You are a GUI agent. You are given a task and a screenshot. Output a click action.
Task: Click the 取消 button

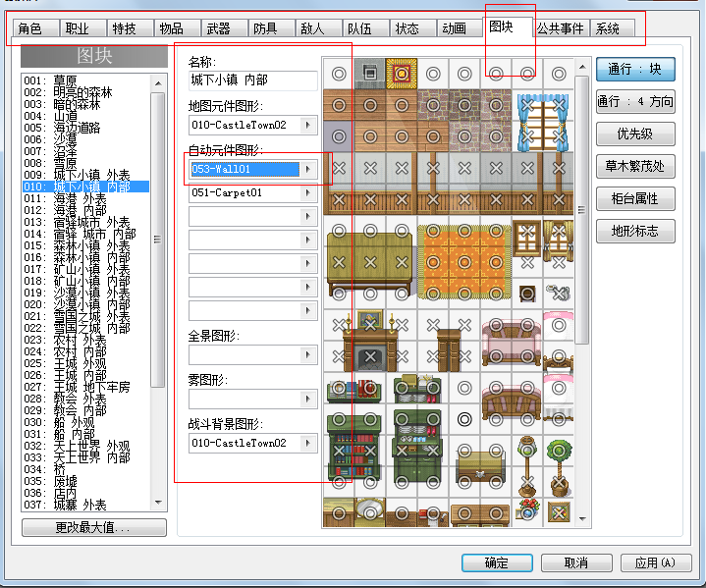point(576,562)
